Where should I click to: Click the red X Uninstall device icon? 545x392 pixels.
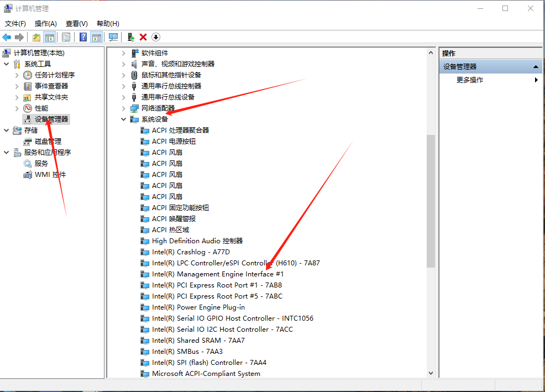[x=143, y=37]
